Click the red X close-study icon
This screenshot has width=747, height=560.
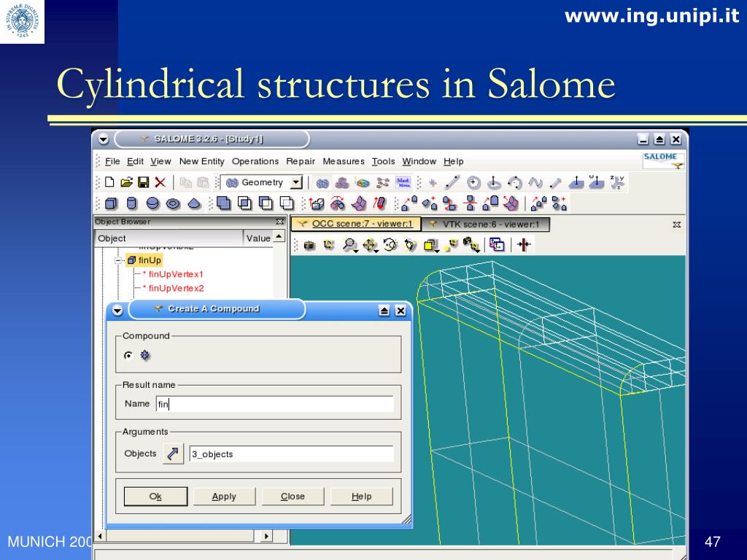(160, 182)
